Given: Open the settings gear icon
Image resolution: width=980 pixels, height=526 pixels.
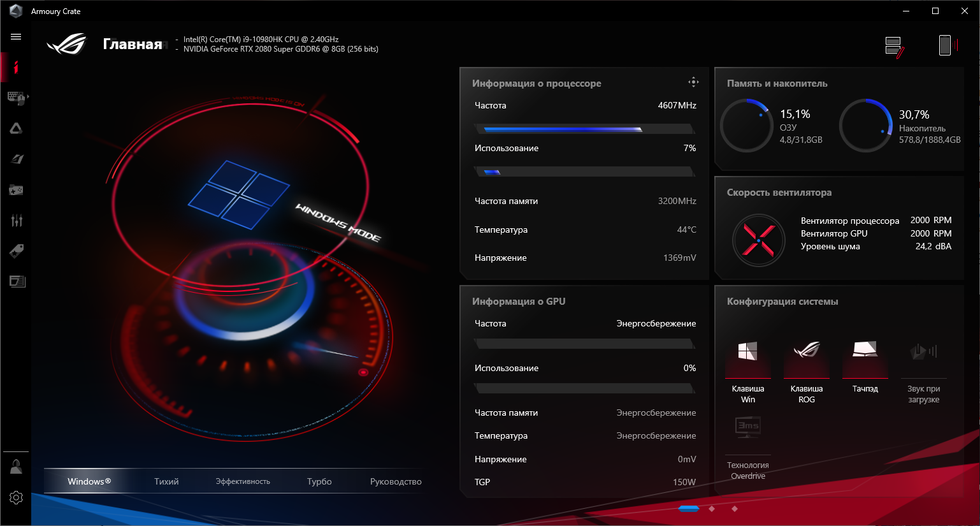Looking at the screenshot, I should (16, 497).
